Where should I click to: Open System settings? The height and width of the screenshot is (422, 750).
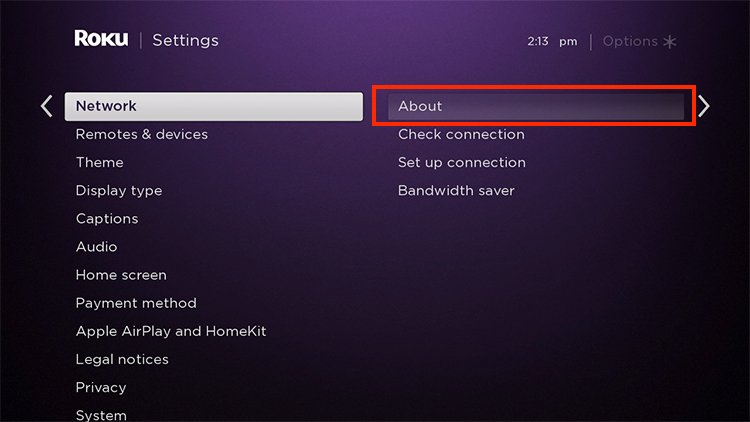101,415
